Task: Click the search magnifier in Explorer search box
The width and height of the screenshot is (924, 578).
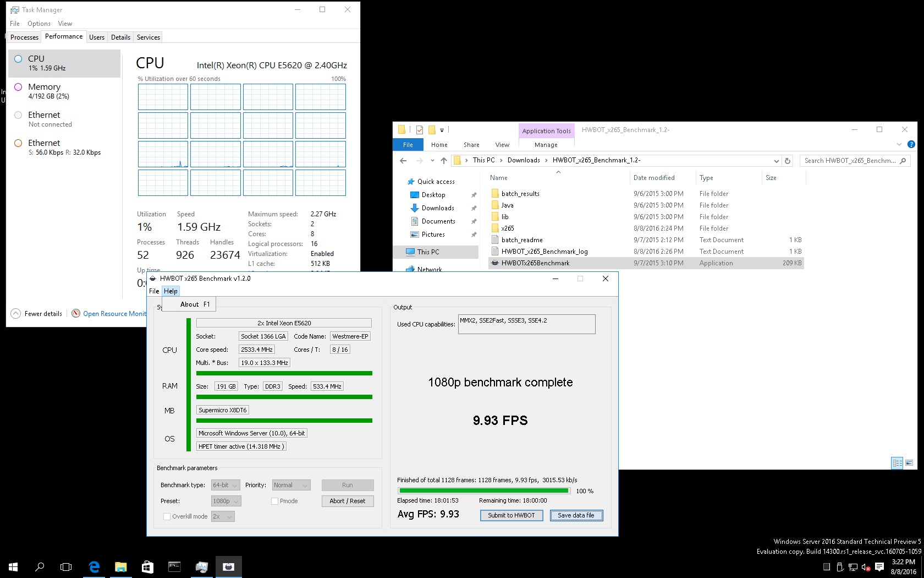Action: pos(903,161)
